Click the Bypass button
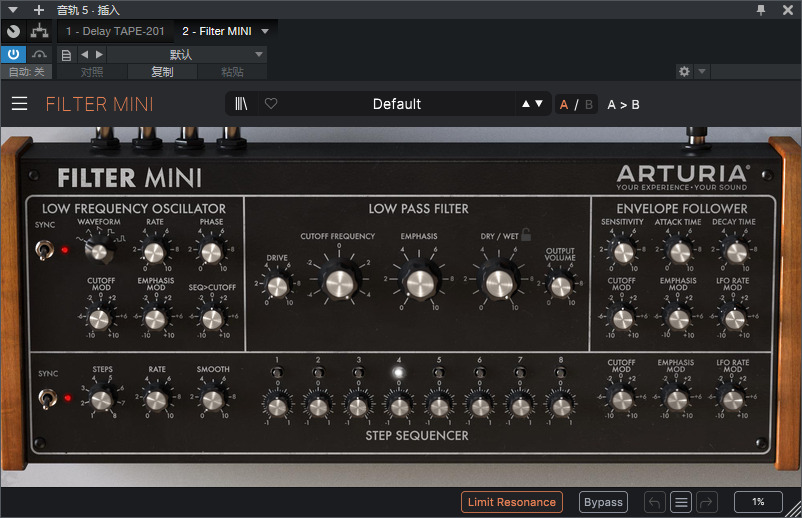The width and height of the screenshot is (802, 518). (x=603, y=502)
